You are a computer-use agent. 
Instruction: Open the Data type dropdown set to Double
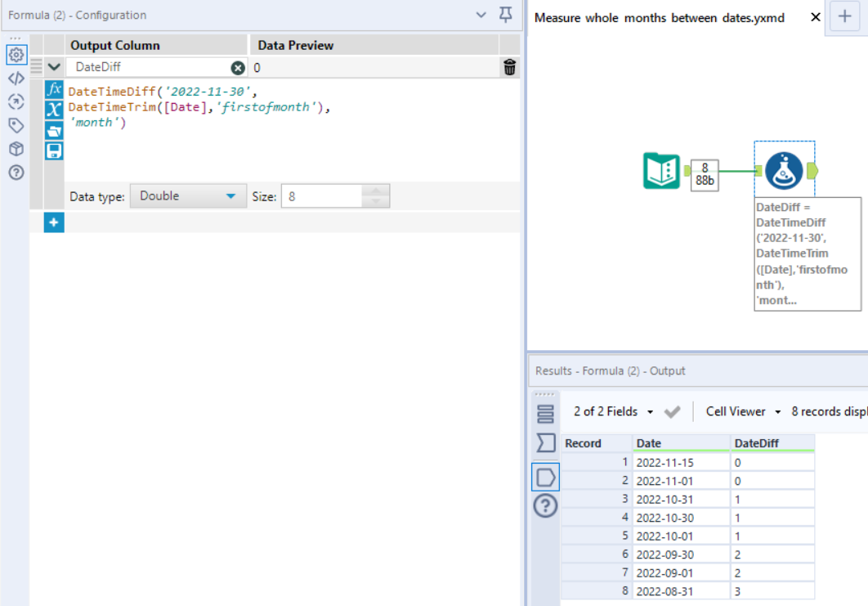click(x=188, y=195)
